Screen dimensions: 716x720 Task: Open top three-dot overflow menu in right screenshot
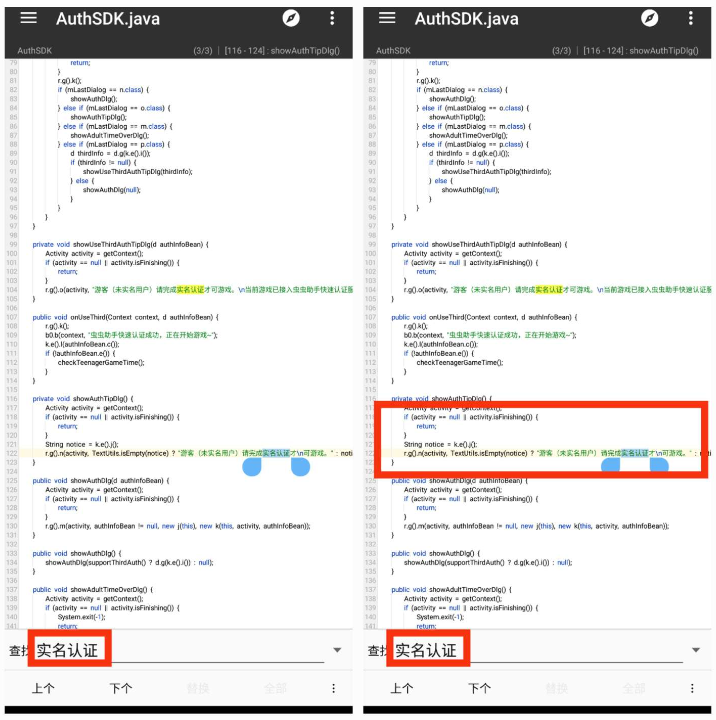(691, 19)
